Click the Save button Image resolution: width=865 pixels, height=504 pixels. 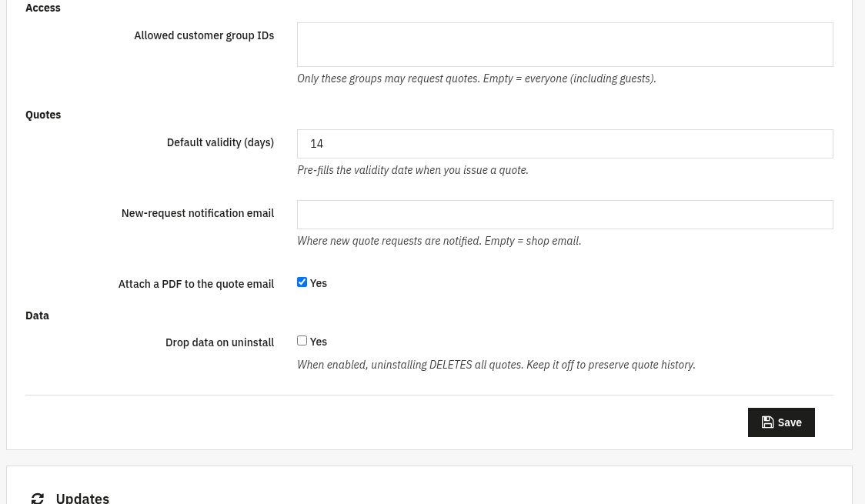point(781,422)
